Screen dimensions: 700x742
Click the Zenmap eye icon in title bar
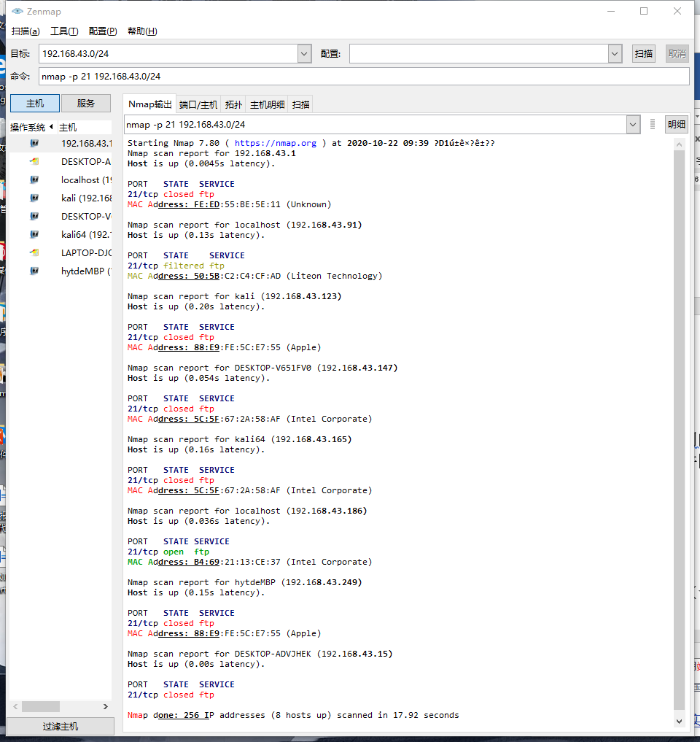coord(17,11)
